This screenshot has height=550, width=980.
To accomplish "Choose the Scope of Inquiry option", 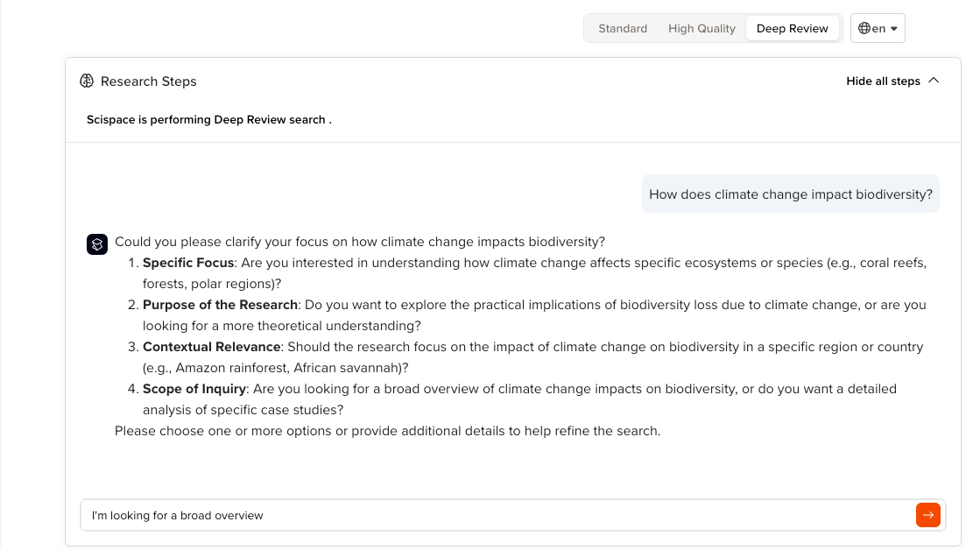I will pyautogui.click(x=194, y=388).
